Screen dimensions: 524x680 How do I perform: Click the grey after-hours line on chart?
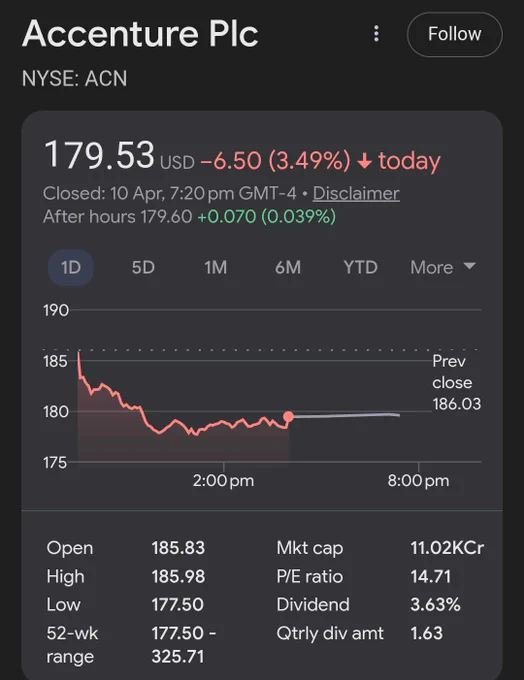coord(346,415)
